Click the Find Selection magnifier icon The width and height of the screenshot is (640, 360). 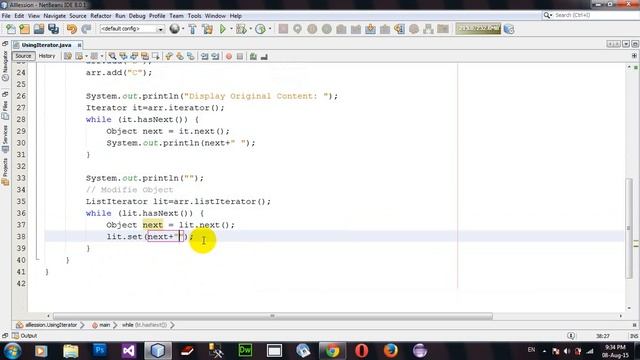(112, 56)
